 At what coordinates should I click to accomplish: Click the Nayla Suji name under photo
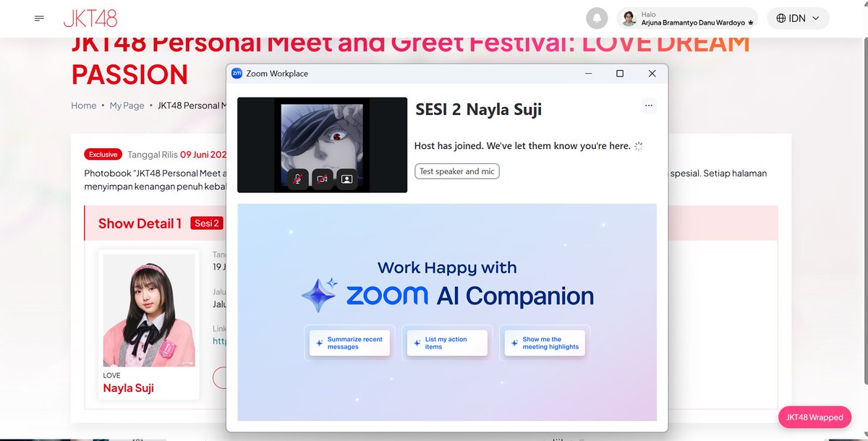(x=129, y=388)
